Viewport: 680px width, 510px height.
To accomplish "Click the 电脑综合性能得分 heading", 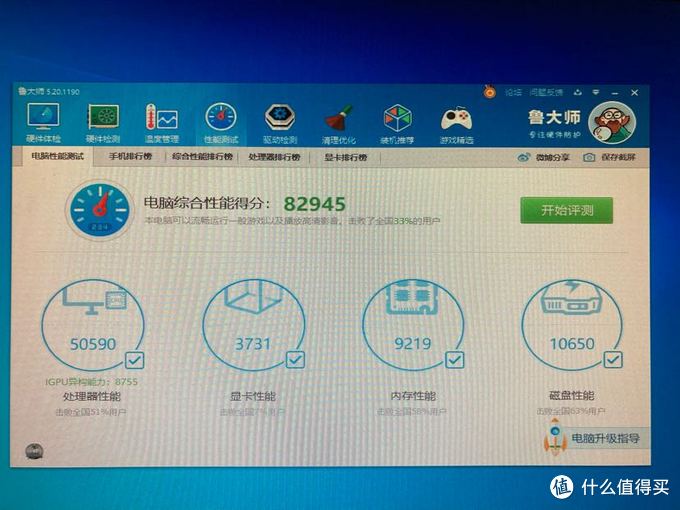I will click(x=207, y=203).
